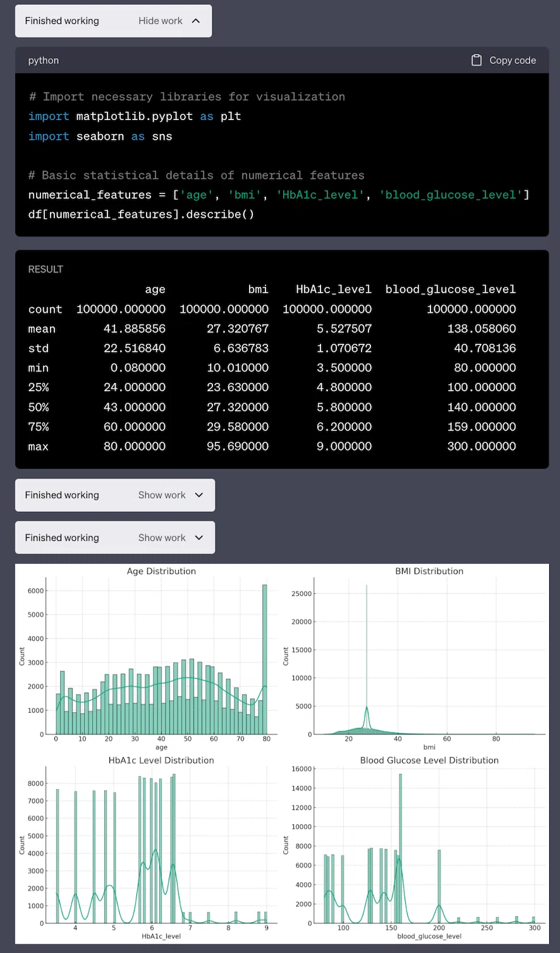Click the Age Distribution chart title
The height and width of the screenshot is (953, 560).
point(161,571)
